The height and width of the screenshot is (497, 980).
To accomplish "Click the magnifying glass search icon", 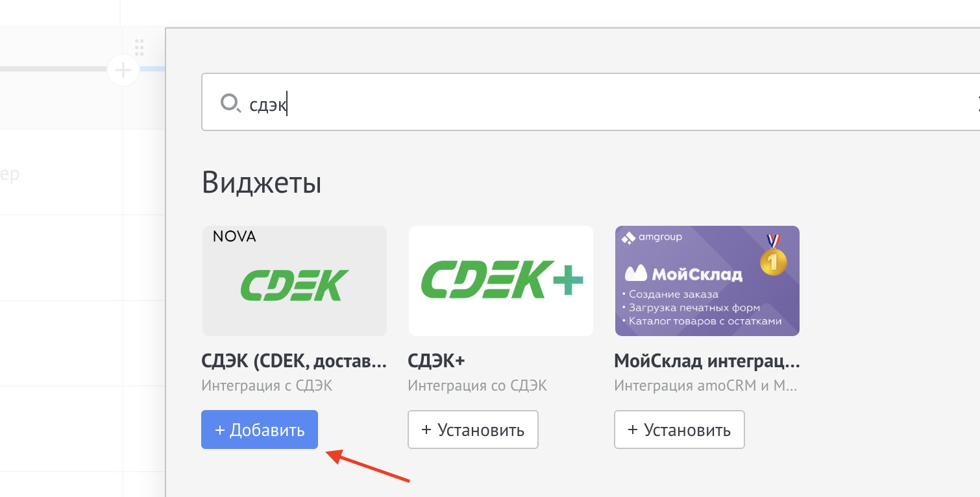I will point(230,103).
